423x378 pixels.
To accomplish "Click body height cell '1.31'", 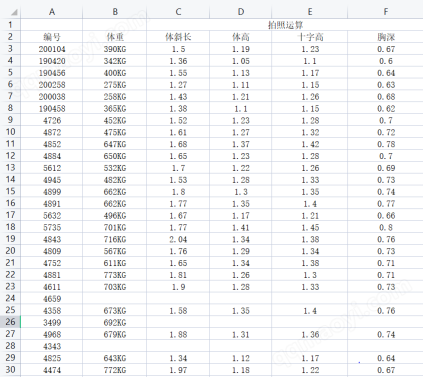I will pyautogui.click(x=241, y=334).
